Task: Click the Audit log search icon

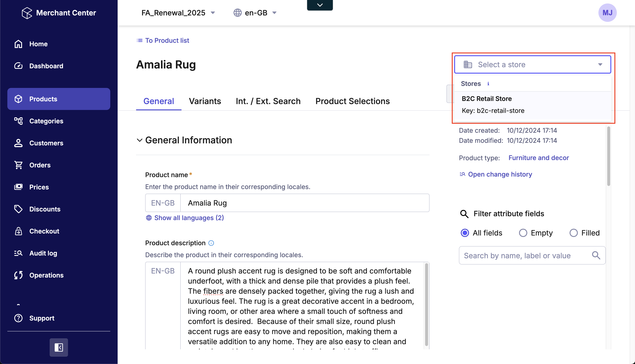Action: [x=18, y=253]
